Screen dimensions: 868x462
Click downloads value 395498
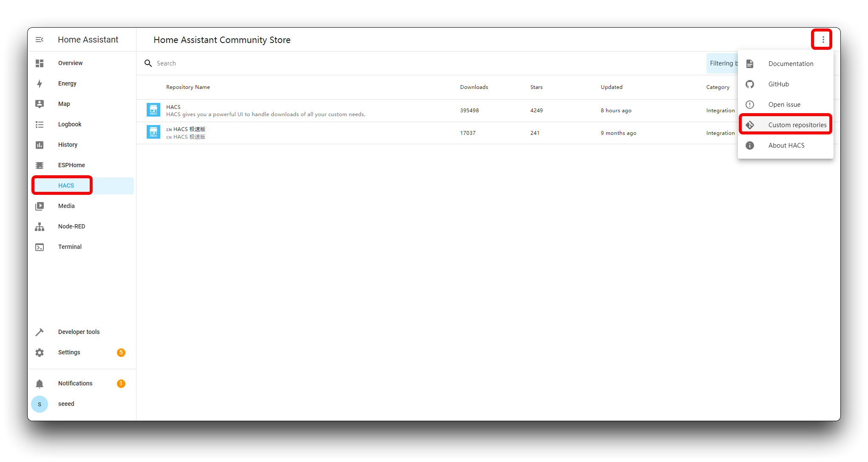469,110
